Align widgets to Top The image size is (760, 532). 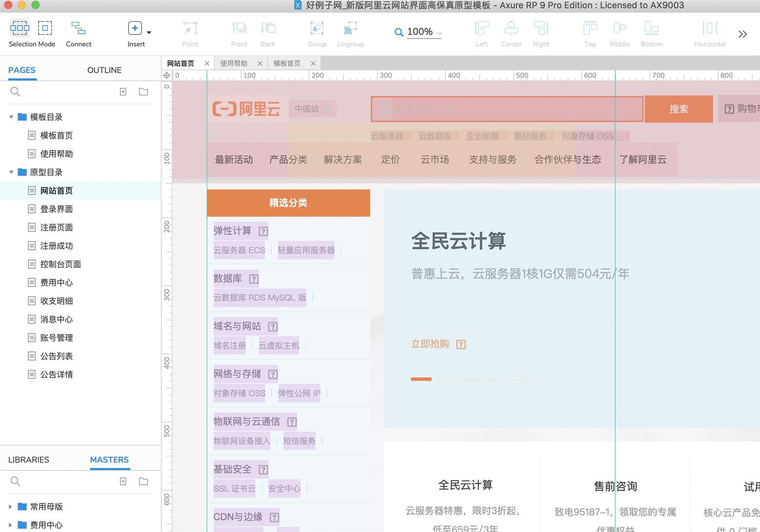(x=590, y=34)
